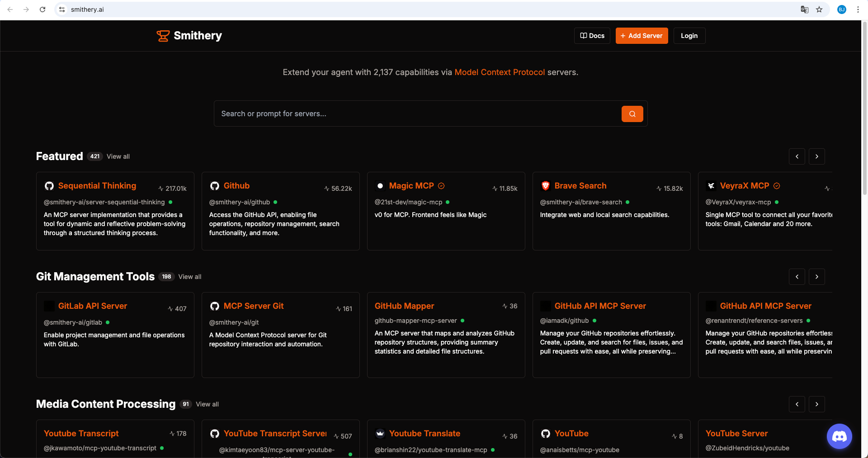Image resolution: width=868 pixels, height=458 pixels.
Task: Click the @renantrendt/reference-servers handle
Action: [754, 321]
